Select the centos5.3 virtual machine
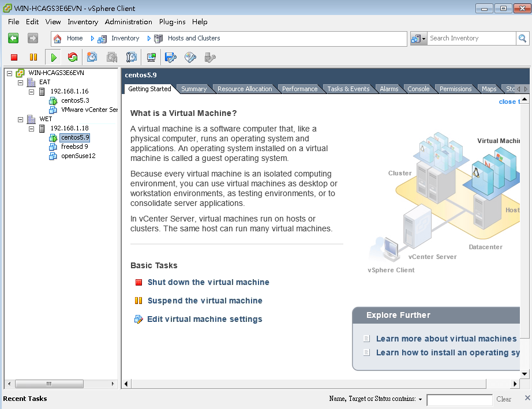Image resolution: width=532 pixels, height=409 pixels. [75, 101]
